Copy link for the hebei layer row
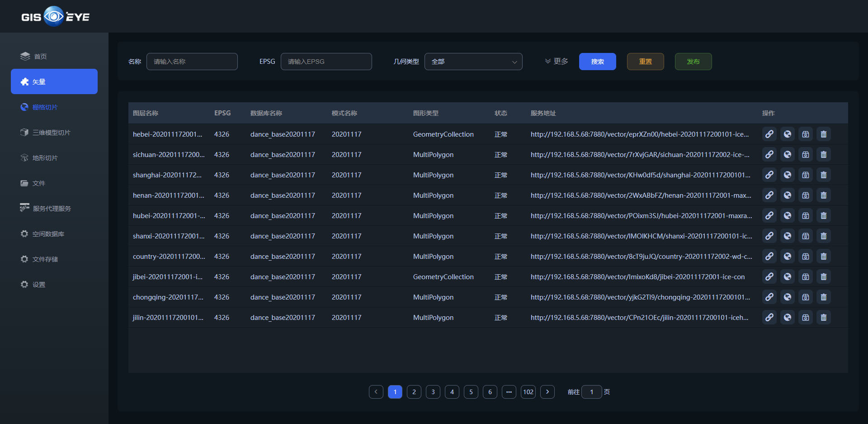The image size is (868, 424). pos(769,134)
